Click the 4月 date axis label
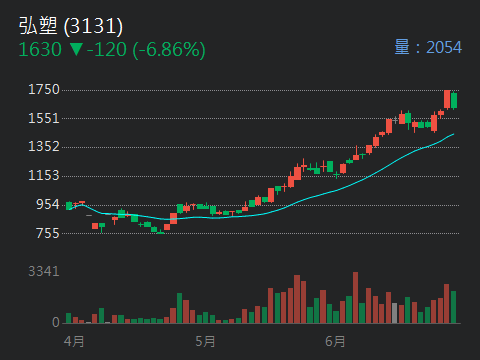The image size is (480, 360). [74, 341]
